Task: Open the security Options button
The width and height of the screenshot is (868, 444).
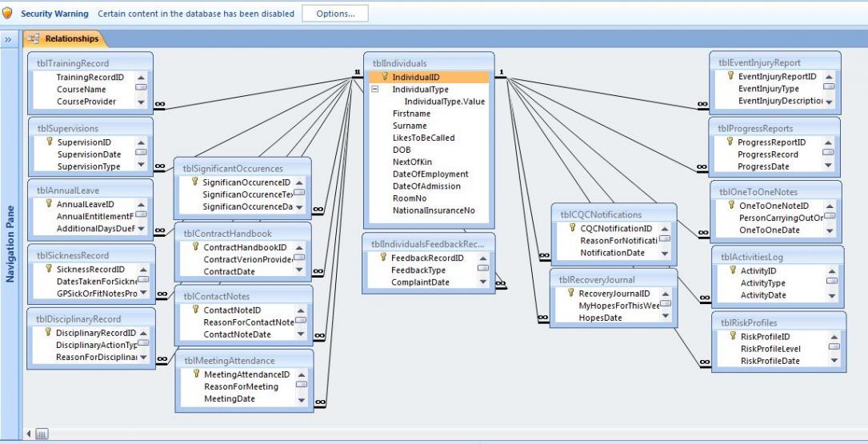Action: (x=335, y=14)
